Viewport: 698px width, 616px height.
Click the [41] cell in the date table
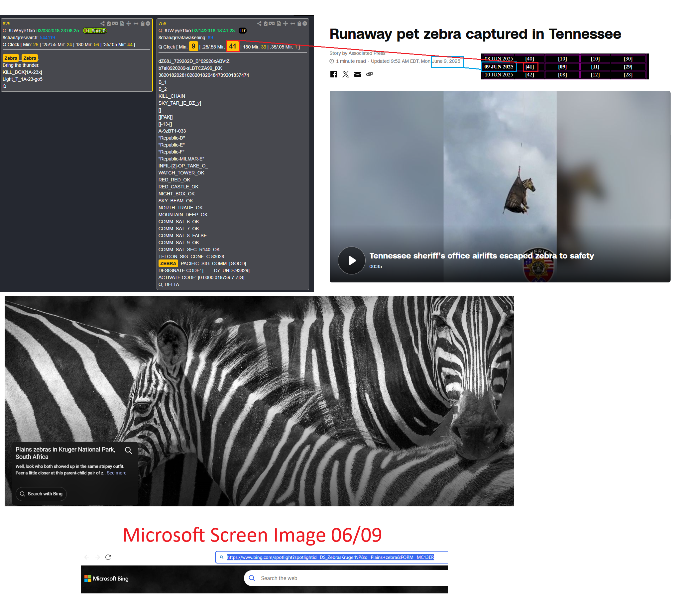529,67
